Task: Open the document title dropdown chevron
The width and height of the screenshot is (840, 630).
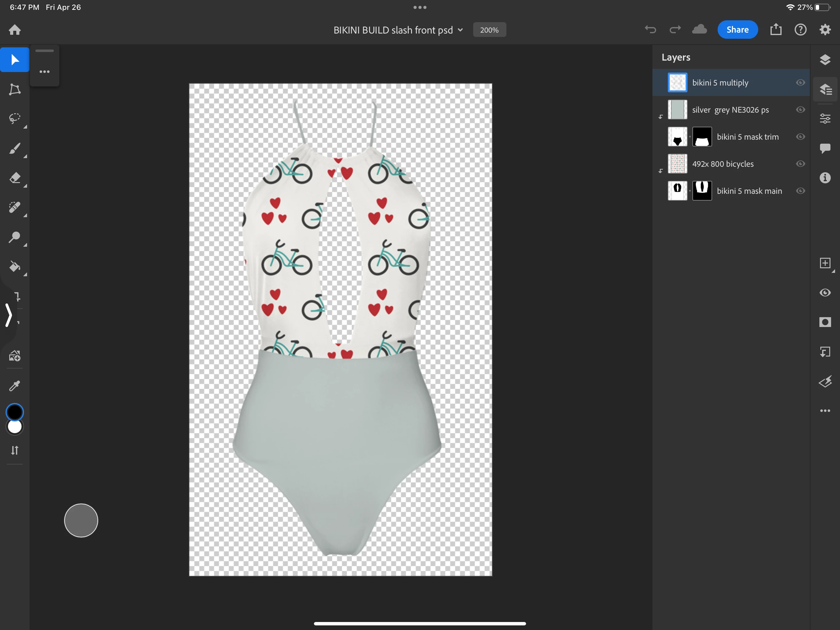Action: [460, 30]
